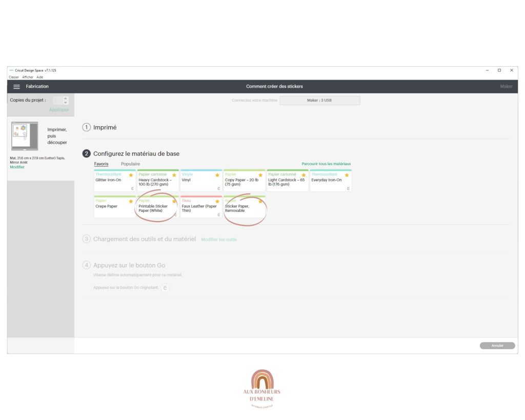Remove Light Cardstock favorite star

tap(304, 175)
